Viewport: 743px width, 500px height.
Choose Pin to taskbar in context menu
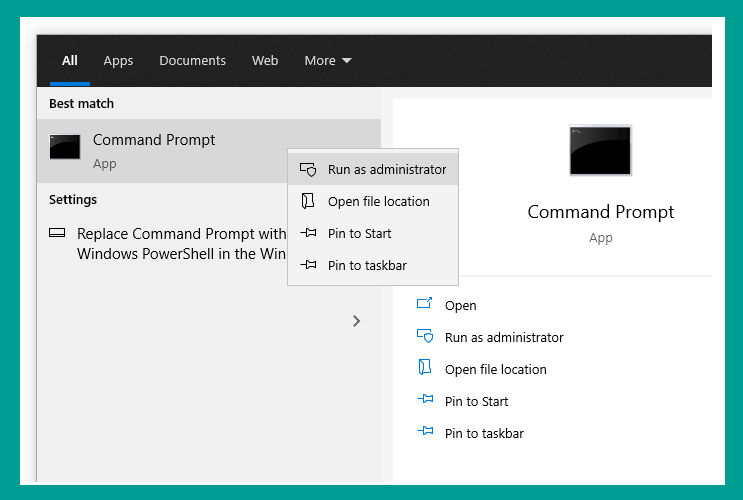(373, 265)
